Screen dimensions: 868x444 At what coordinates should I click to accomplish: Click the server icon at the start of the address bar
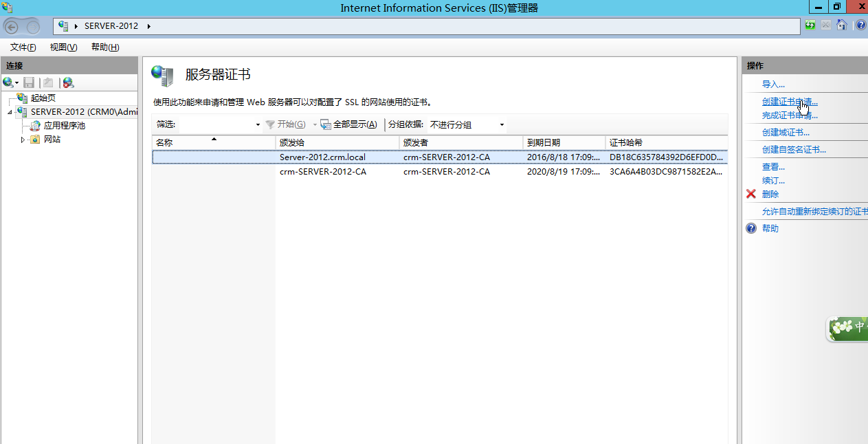[x=63, y=26]
